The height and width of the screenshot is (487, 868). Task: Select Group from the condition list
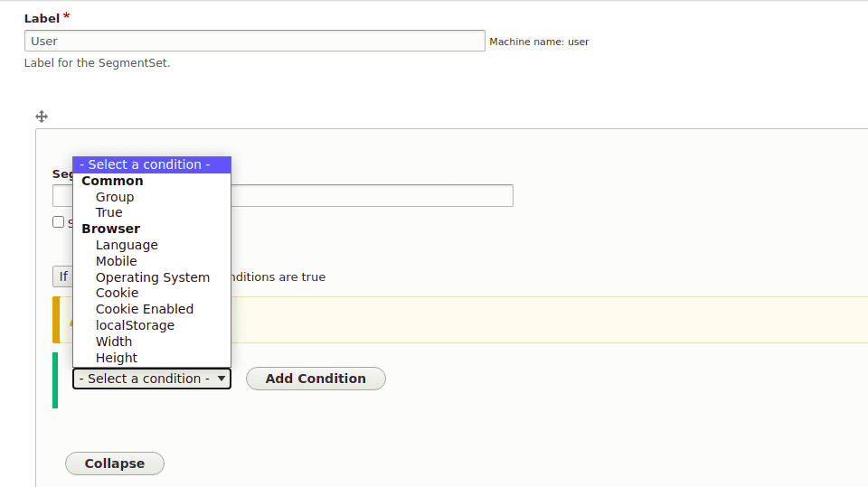[115, 197]
